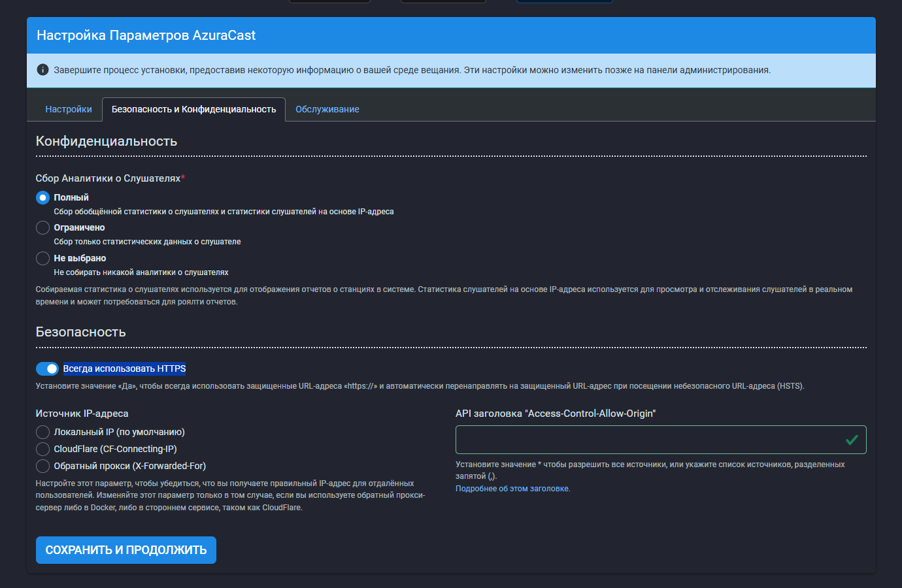The height and width of the screenshot is (588, 902).
Task: Click the "Завершите процесс установки" banner text
Action: tap(412, 70)
